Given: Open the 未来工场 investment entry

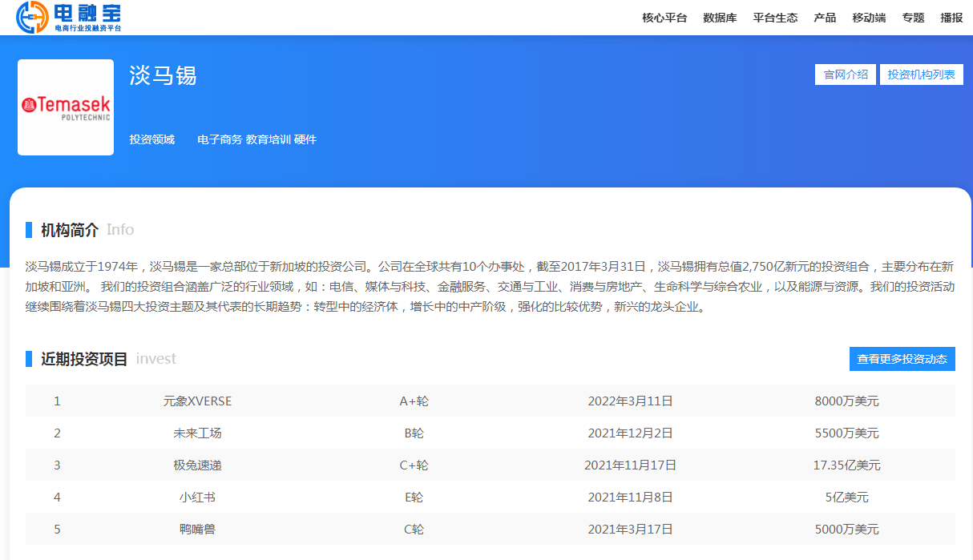Looking at the screenshot, I should pyautogui.click(x=198, y=433).
